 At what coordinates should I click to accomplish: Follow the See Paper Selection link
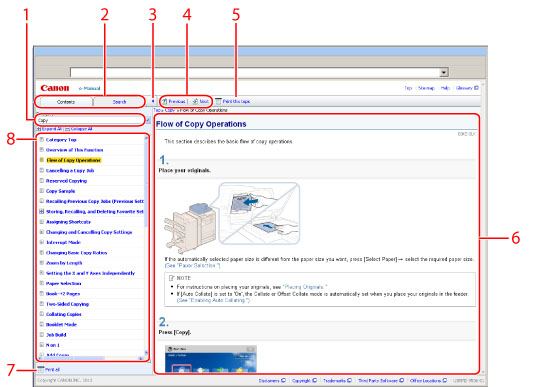(192, 266)
